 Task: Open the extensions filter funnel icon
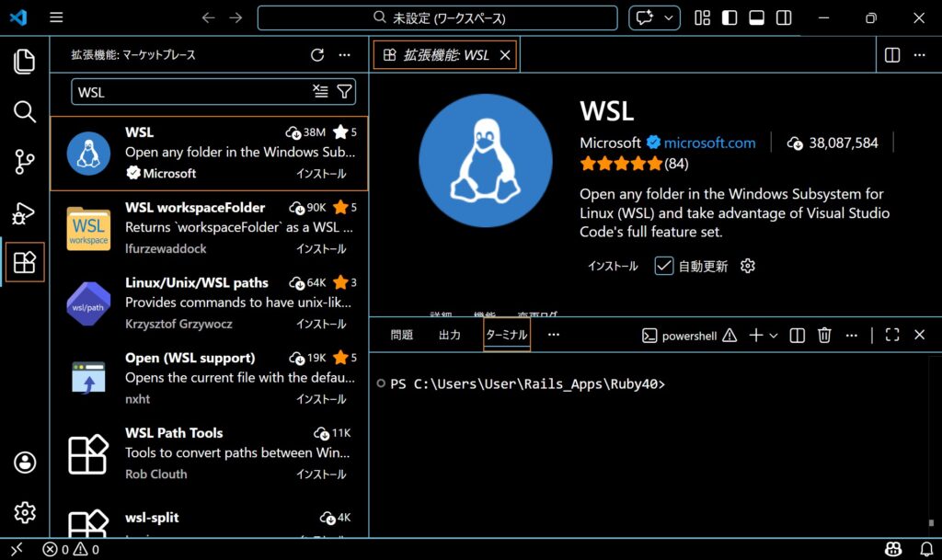tap(344, 91)
